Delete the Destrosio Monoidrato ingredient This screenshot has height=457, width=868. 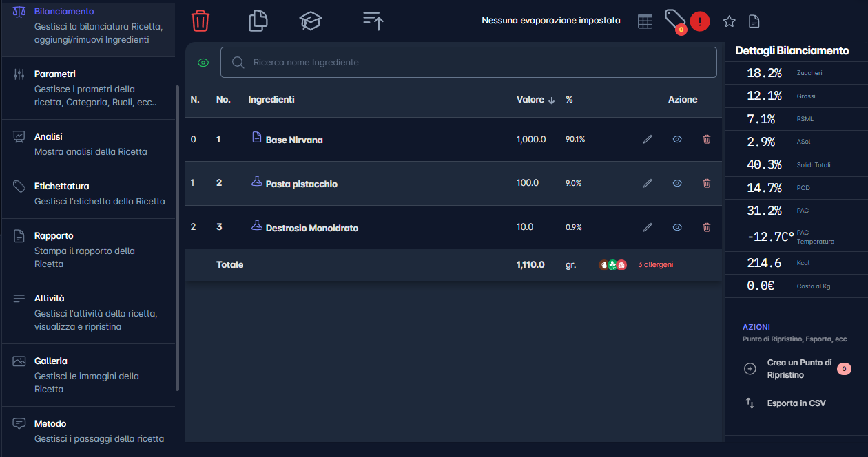tap(707, 227)
